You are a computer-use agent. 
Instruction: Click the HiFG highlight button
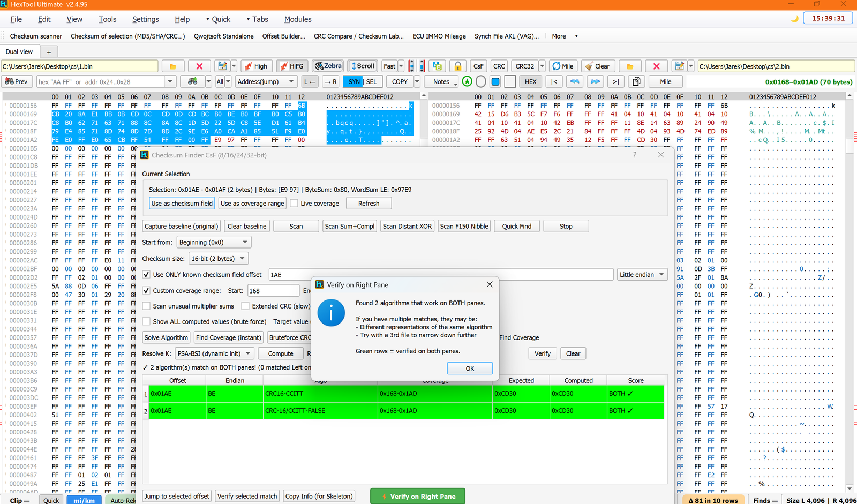tap(292, 66)
